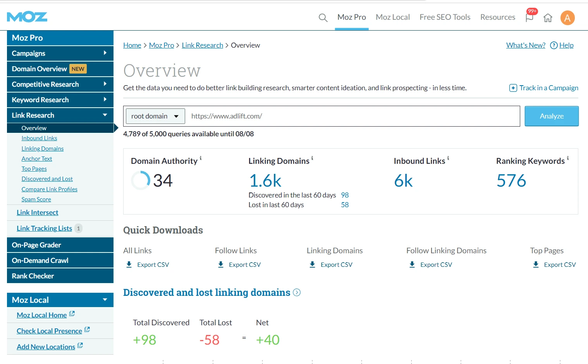This screenshot has width=588, height=364.
Task: Open Moz Local in top navigation
Action: click(393, 17)
